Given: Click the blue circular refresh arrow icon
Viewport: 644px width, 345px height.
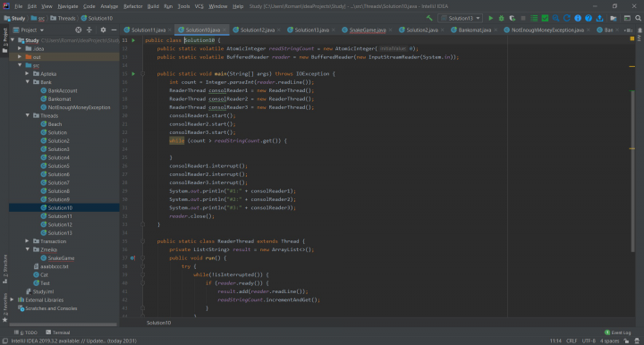Looking at the screenshot, I should [x=567, y=18].
